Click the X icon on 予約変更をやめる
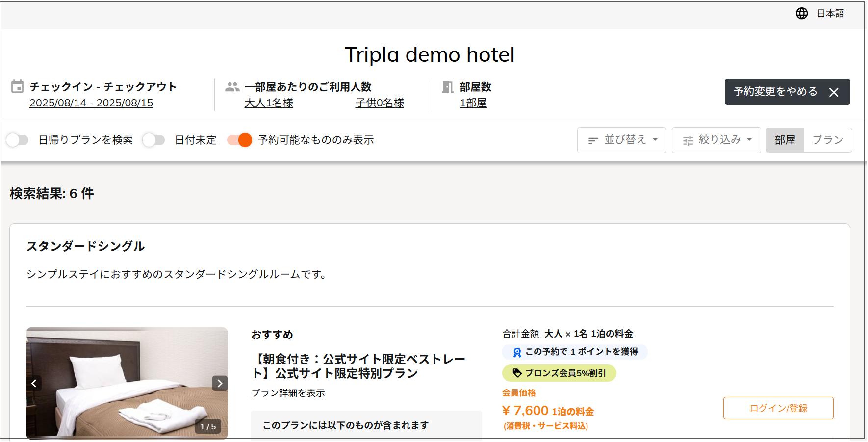 [834, 92]
